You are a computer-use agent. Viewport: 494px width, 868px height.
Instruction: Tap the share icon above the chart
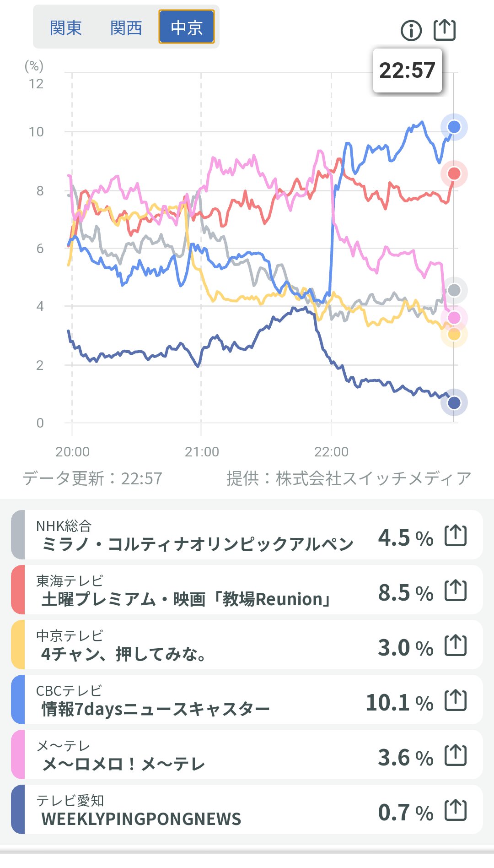point(444,30)
